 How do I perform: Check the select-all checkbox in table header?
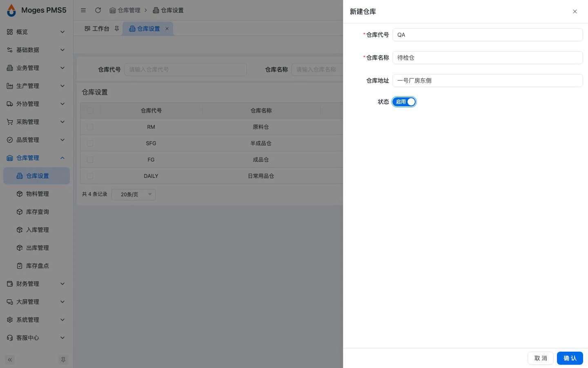[x=90, y=110]
